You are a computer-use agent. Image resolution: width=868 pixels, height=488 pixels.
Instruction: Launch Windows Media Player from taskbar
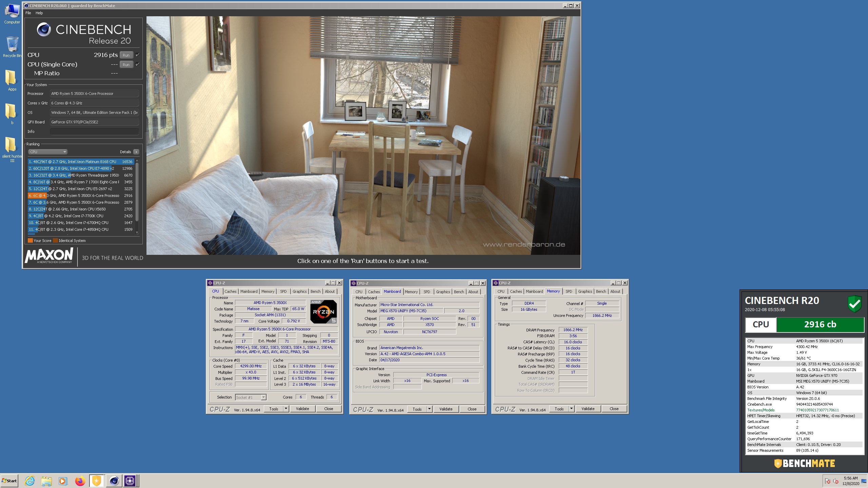(63, 481)
